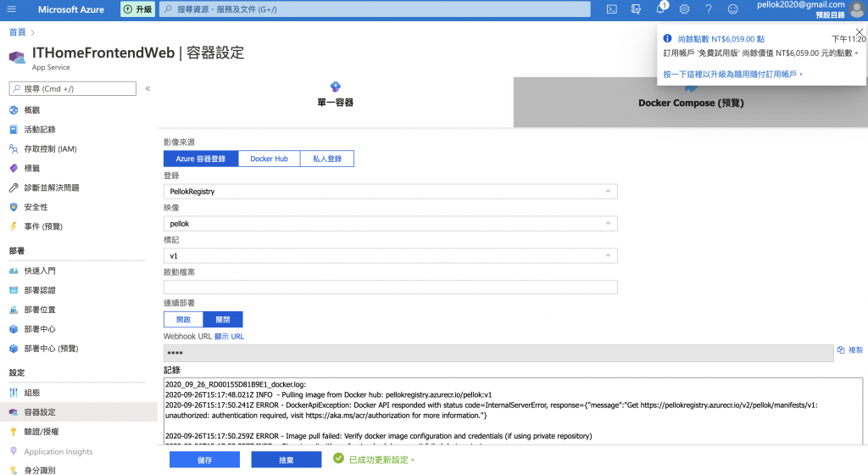Click the 部署中心 cube icon
The height and width of the screenshot is (475, 868).
point(14,329)
